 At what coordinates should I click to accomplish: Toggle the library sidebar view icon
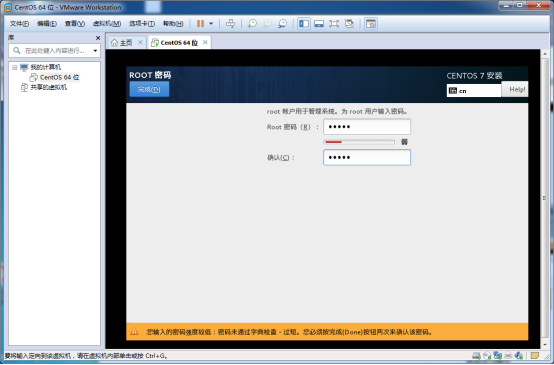point(304,24)
